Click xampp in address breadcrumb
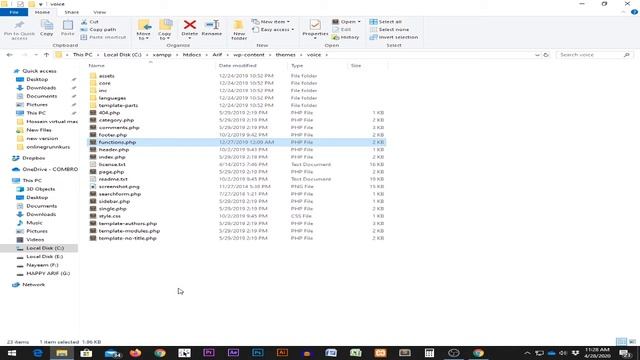 point(162,55)
